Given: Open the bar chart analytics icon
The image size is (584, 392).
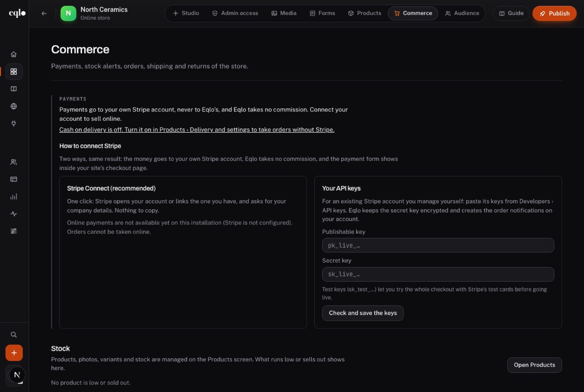Looking at the screenshot, I should pos(14,197).
